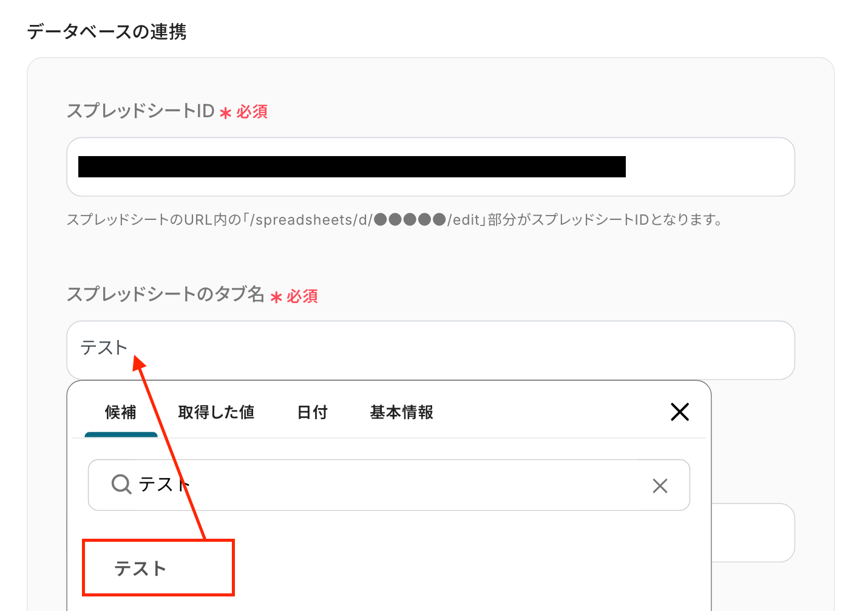Clear the search box text with X
Screen dimensions: 868x611
[660, 485]
